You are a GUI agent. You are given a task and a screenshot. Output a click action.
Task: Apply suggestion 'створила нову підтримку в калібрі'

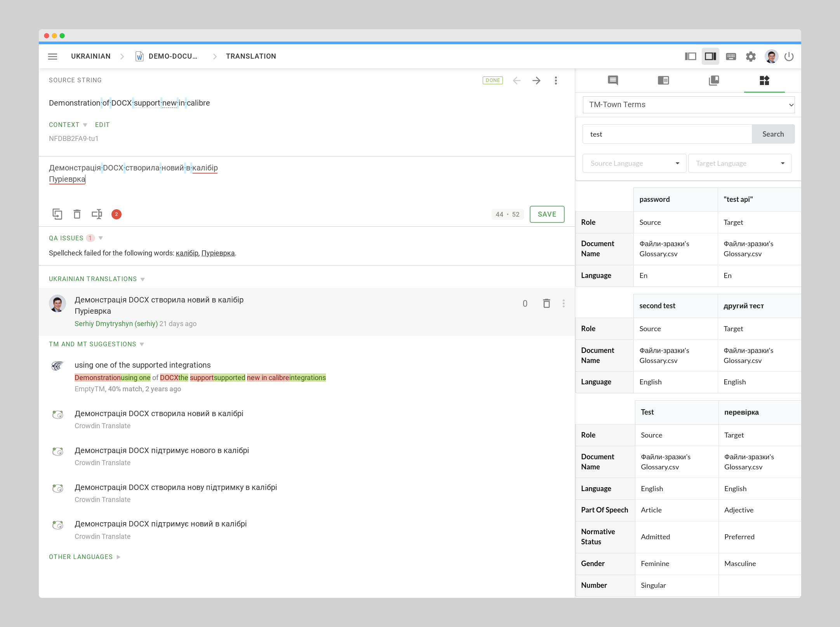point(176,487)
